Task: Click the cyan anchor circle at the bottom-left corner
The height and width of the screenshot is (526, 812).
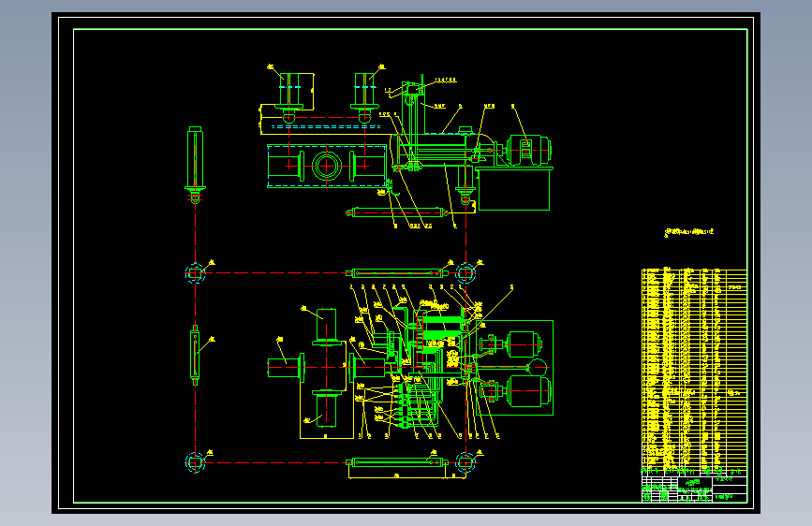Action: pos(195,462)
